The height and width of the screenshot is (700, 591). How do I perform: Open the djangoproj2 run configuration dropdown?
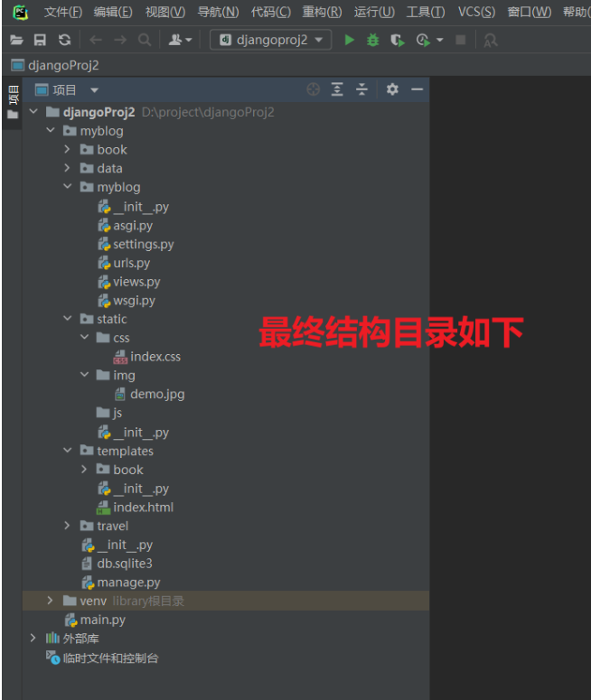click(x=271, y=40)
